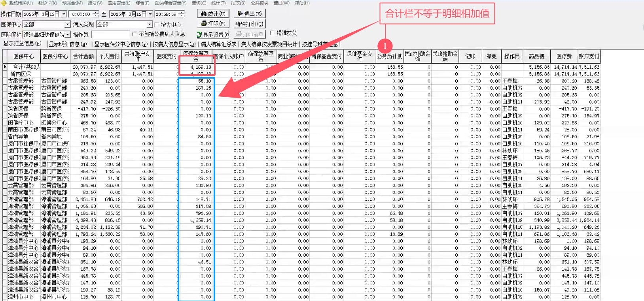
Task: Open the 帮助(H) menu
Action: tap(302, 3)
